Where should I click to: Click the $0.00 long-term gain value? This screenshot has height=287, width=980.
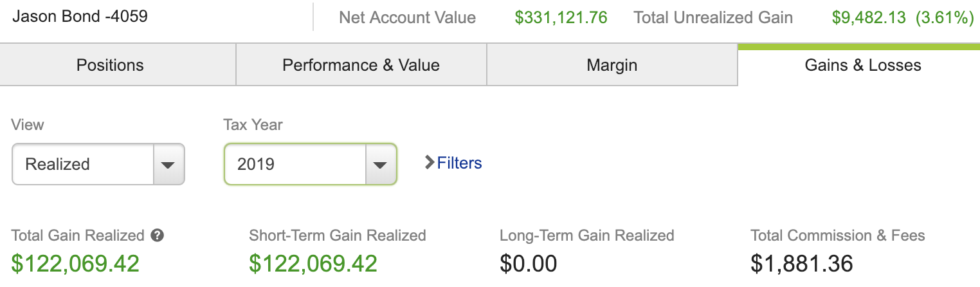coord(528,263)
